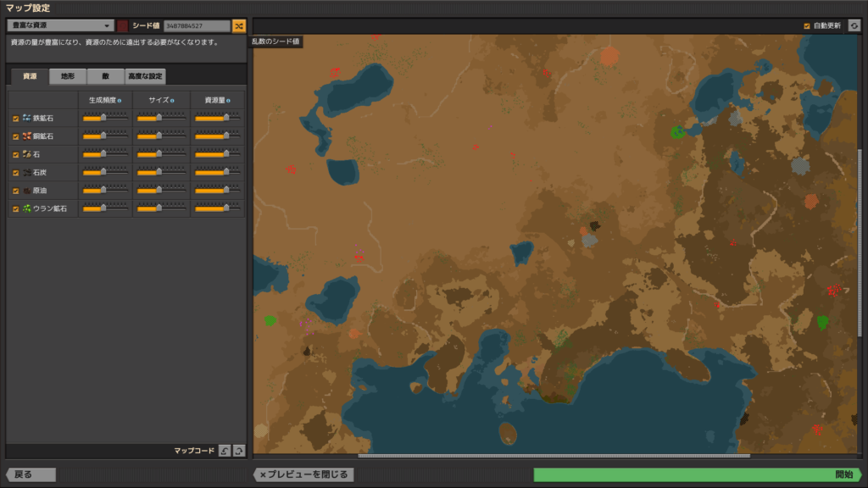Click the 石炭 coal resource icon

pyautogui.click(x=26, y=173)
